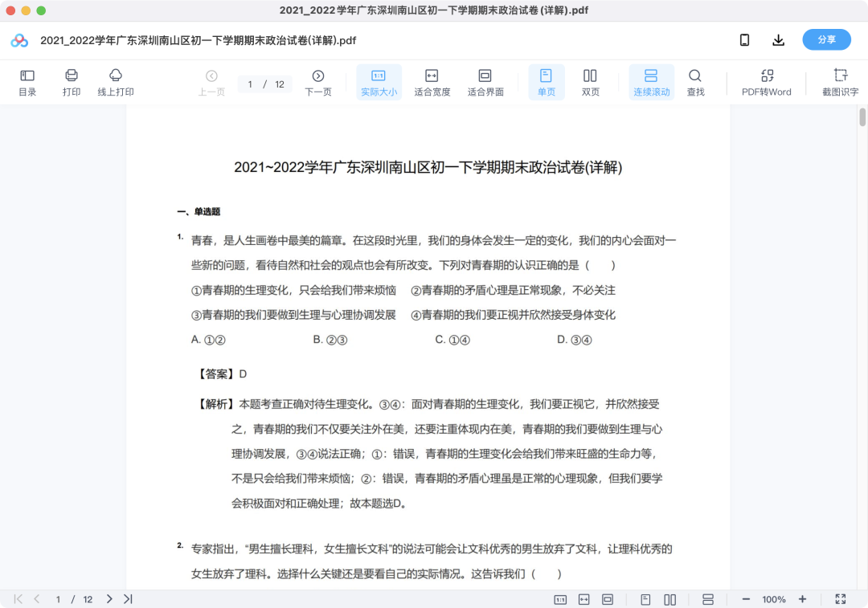Viewport: 868px width, 608px height.
Task: Click answer option A. ①②
Action: [x=208, y=340]
